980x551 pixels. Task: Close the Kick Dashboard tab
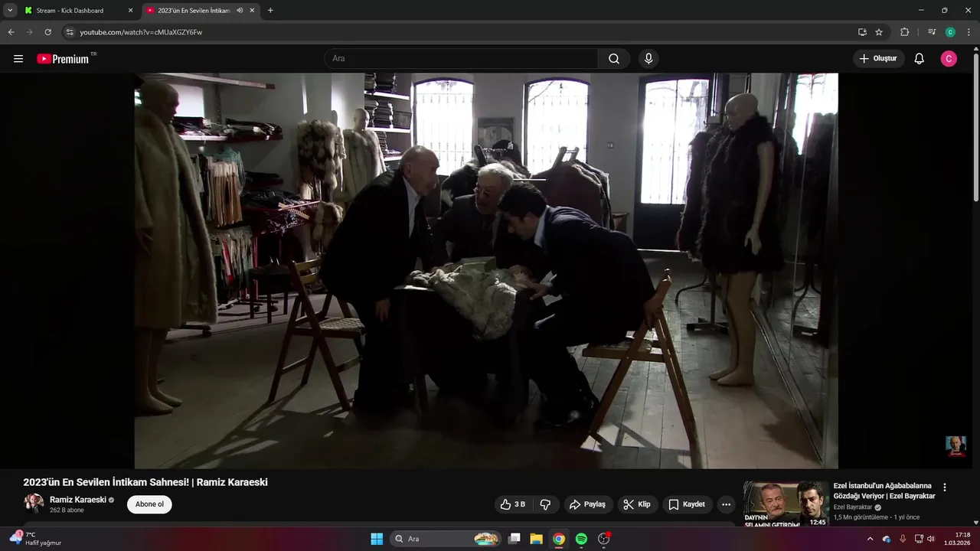pyautogui.click(x=130, y=11)
